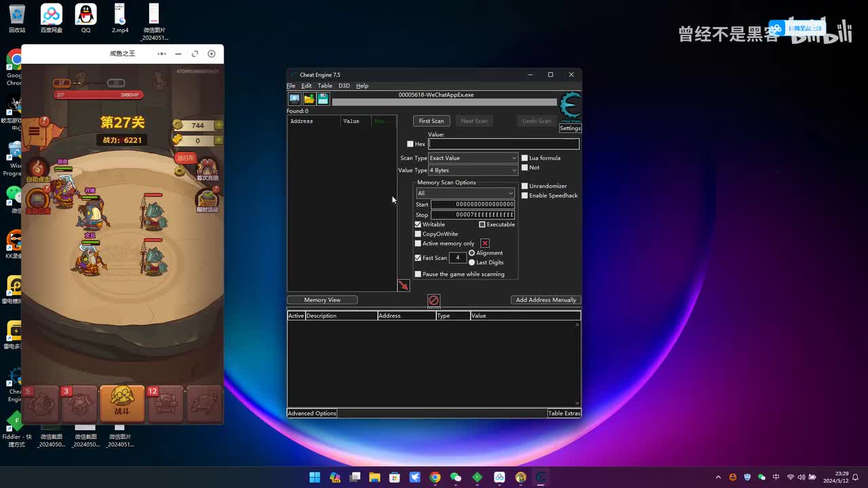Open the D3D menu
This screenshot has height=488, width=868.
tap(344, 86)
